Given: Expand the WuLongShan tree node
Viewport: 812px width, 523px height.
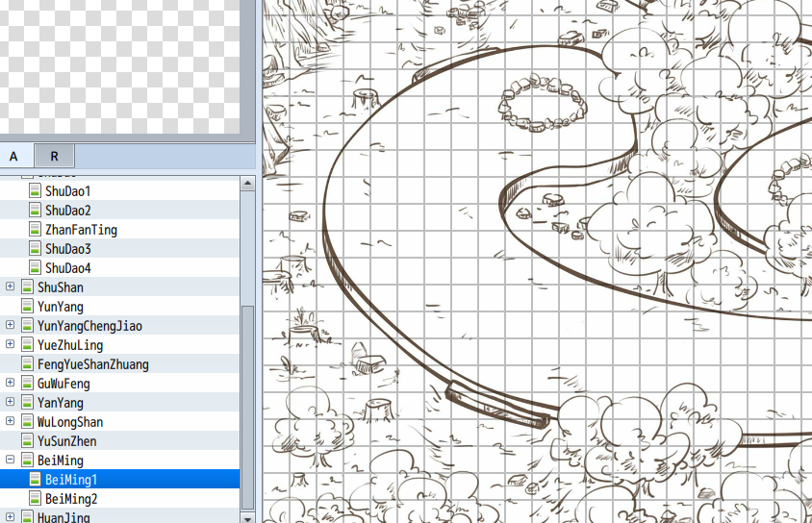Looking at the screenshot, I should click(10, 420).
